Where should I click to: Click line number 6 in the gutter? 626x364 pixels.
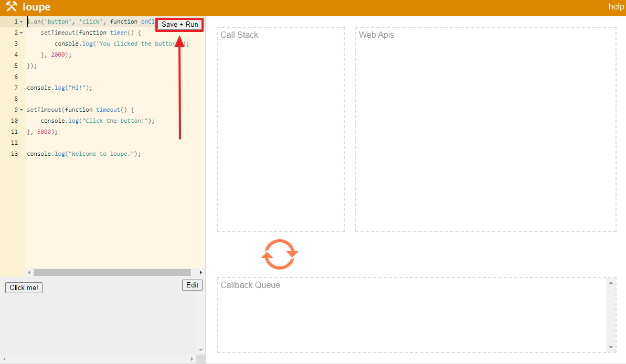[x=16, y=77]
